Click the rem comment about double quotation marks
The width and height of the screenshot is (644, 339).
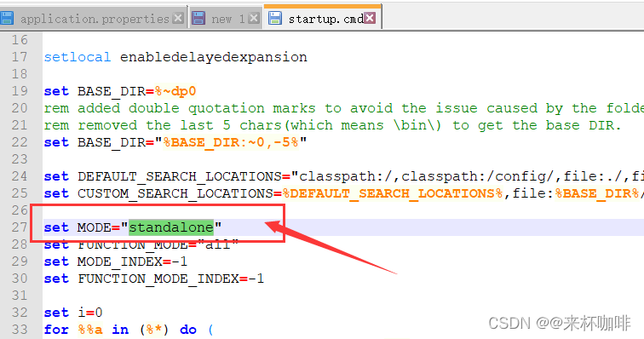tap(344, 108)
